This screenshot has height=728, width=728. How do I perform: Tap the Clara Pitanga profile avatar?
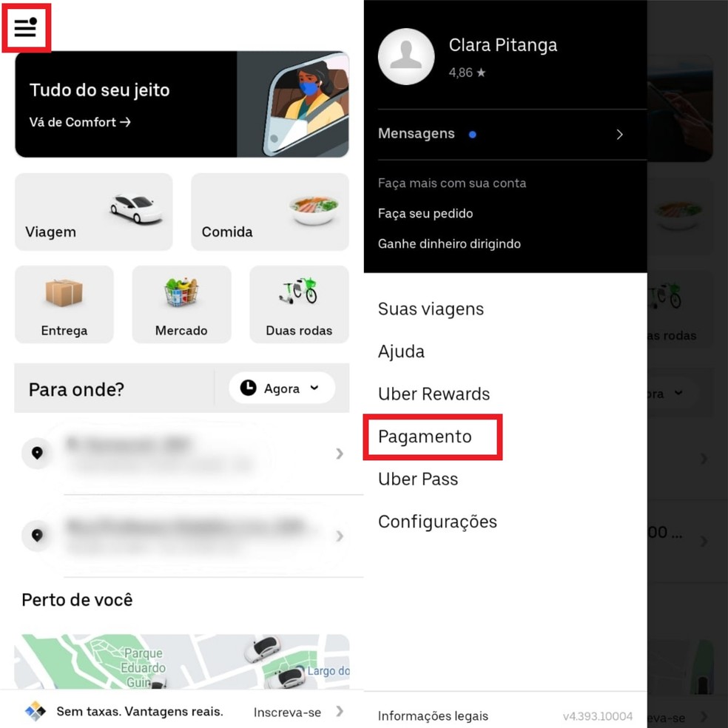click(x=405, y=57)
